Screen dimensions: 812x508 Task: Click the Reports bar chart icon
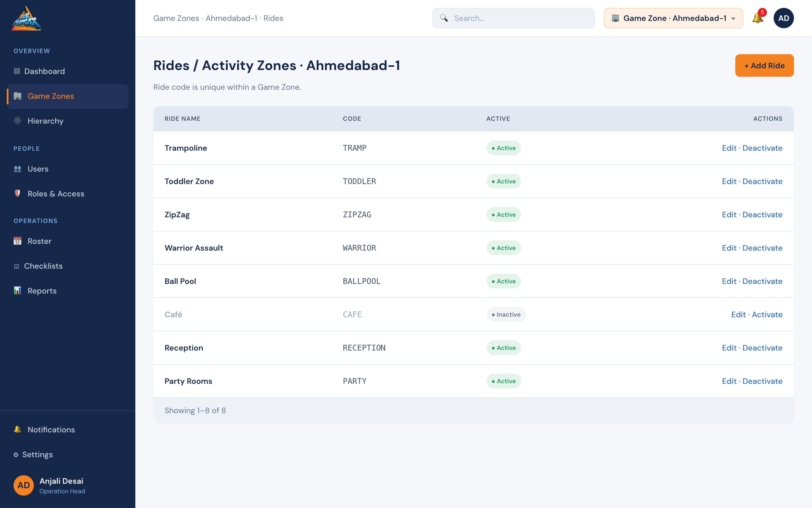click(x=17, y=291)
